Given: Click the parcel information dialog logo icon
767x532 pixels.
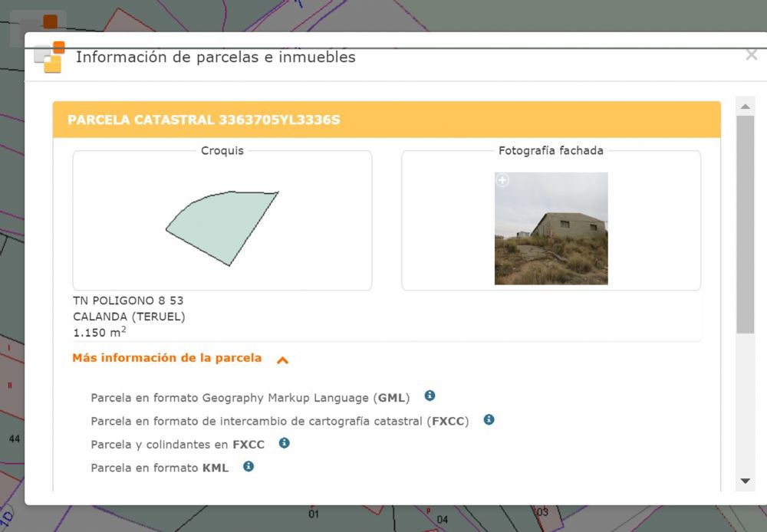Looking at the screenshot, I should pos(49,57).
